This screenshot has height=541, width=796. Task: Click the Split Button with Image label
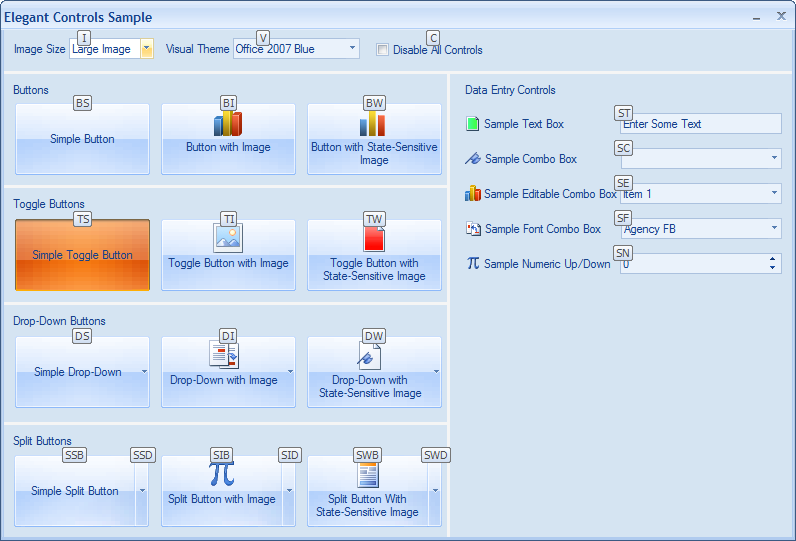tap(222, 499)
